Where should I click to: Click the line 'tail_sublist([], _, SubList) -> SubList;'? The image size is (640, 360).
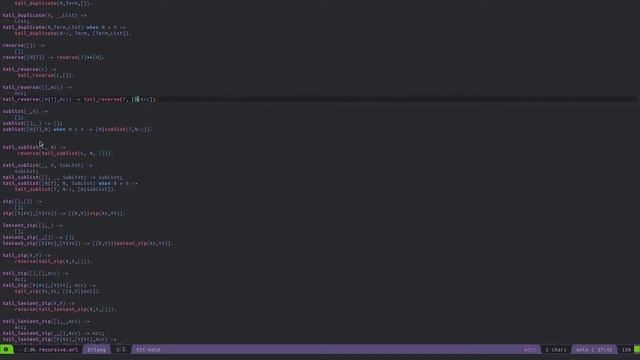tap(62, 177)
